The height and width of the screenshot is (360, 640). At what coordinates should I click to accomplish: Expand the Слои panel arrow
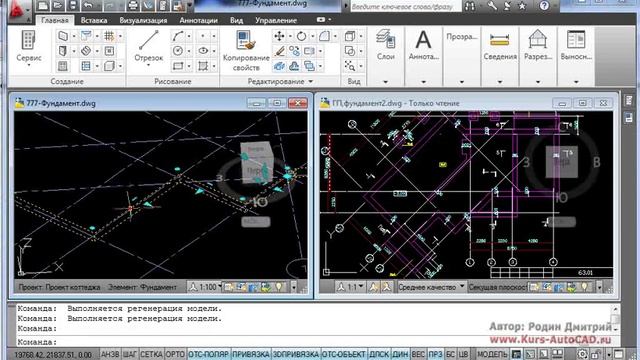[x=385, y=82]
